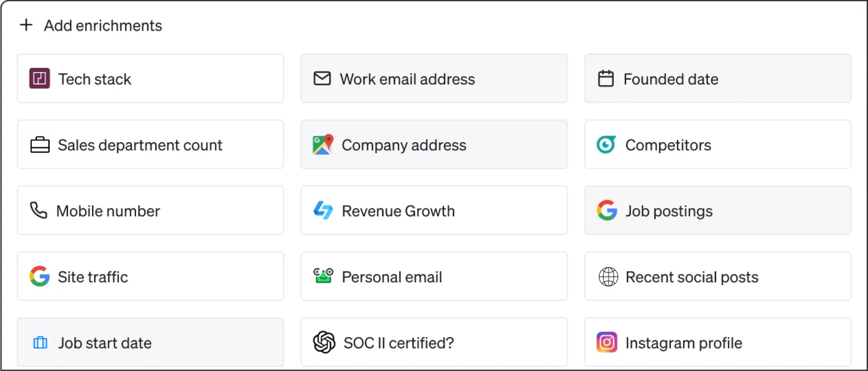
Task: Click the Competitors teal icon
Action: 605,145
